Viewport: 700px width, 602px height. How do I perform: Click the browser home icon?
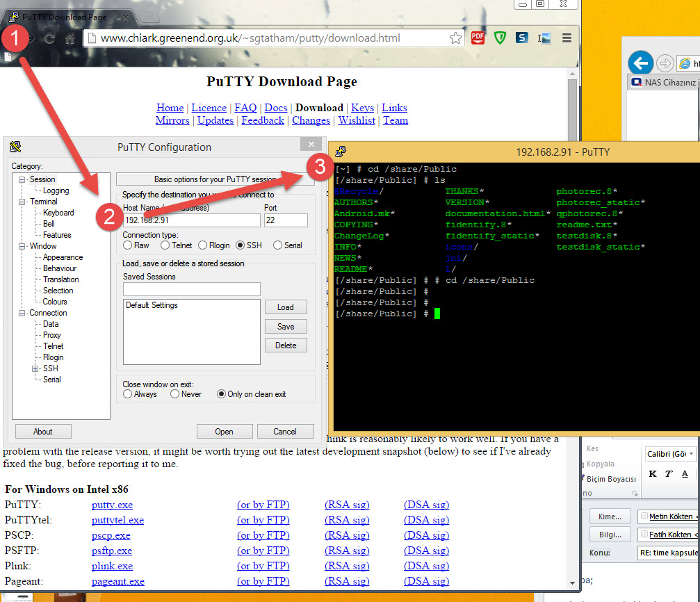tap(70, 38)
